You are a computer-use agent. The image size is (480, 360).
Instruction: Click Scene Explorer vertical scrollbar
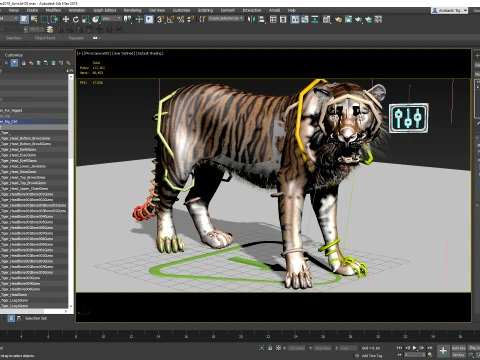point(71,191)
